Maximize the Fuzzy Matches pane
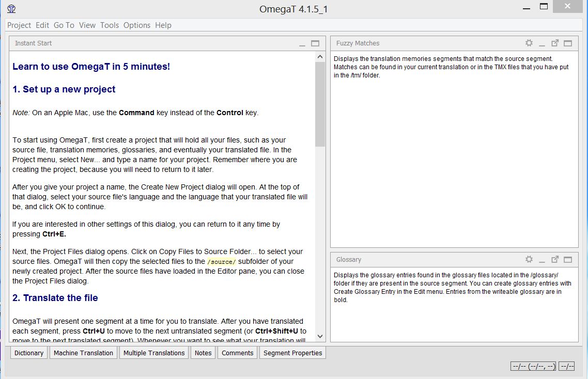 point(568,43)
